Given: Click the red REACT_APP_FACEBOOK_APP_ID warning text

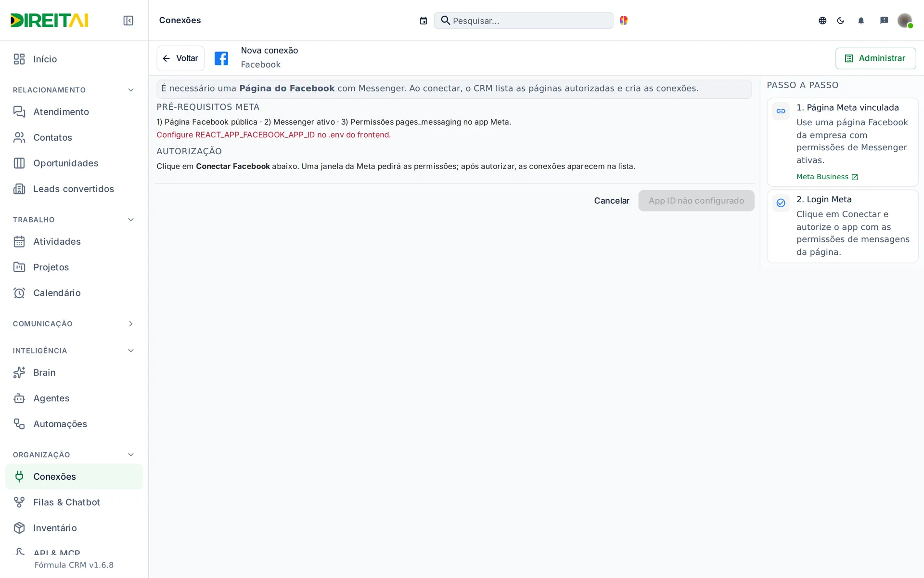Looking at the screenshot, I should coord(273,135).
